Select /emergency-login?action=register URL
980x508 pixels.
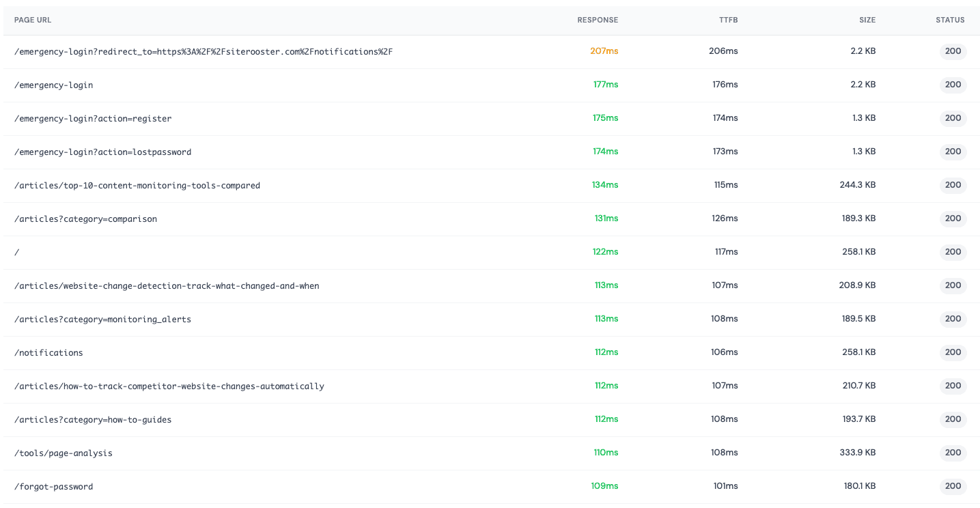93,119
